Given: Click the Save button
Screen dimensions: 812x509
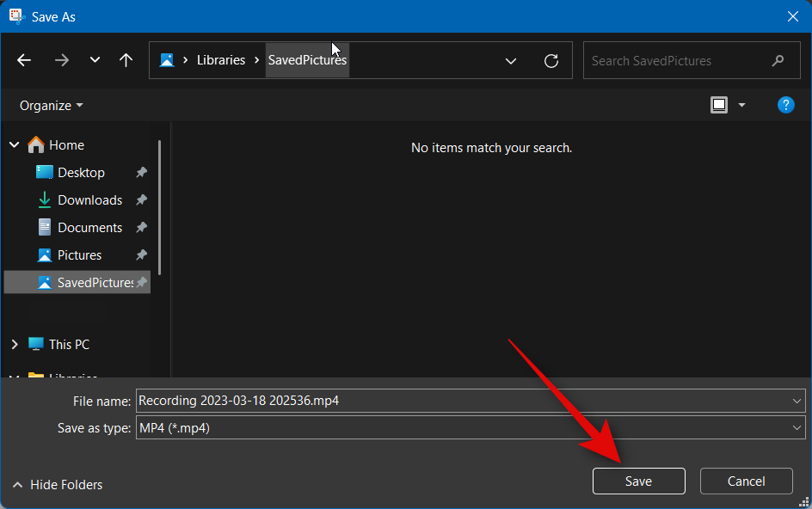Looking at the screenshot, I should point(638,481).
